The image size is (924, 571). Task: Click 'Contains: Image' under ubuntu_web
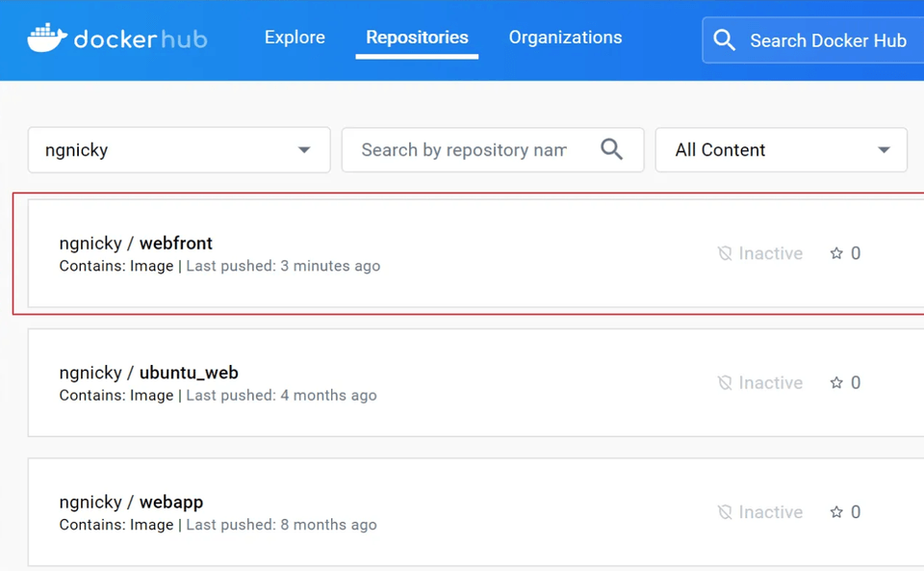116,396
